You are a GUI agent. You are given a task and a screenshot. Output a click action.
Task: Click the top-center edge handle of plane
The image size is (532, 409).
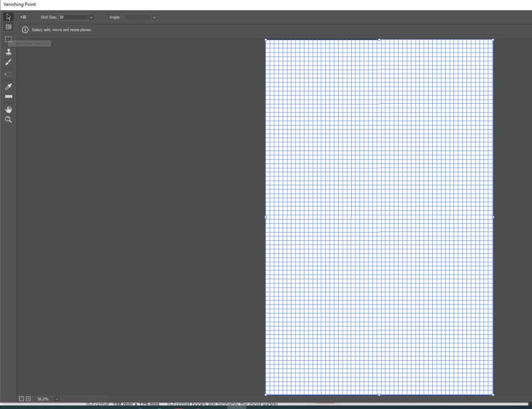tap(379, 39)
